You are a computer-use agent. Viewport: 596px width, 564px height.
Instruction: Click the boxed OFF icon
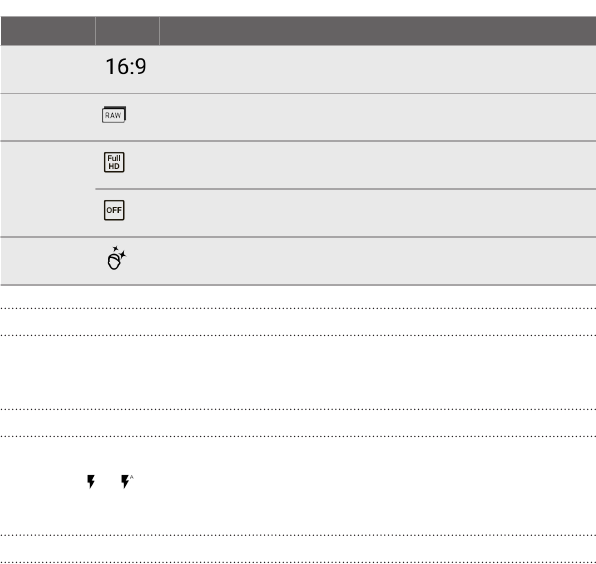pos(114,210)
